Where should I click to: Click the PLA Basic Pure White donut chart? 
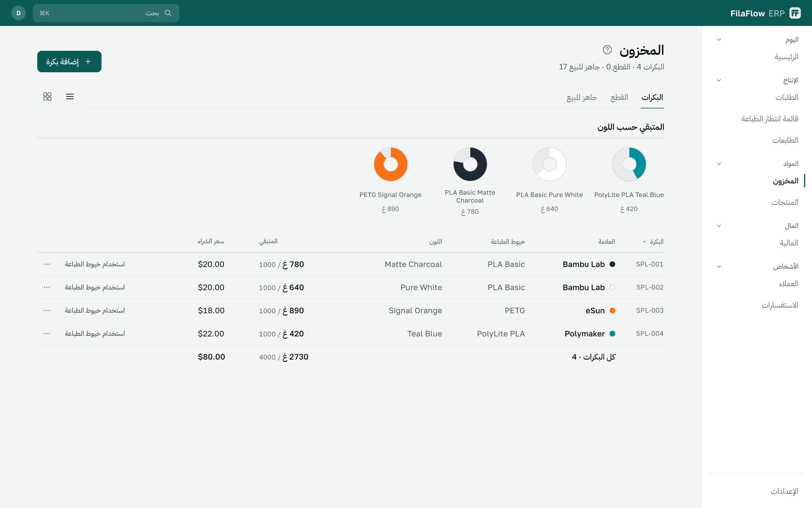click(550, 164)
